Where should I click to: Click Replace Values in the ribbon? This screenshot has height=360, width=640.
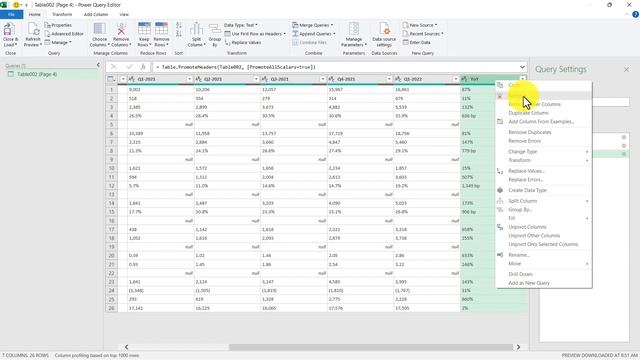pyautogui.click(x=243, y=42)
